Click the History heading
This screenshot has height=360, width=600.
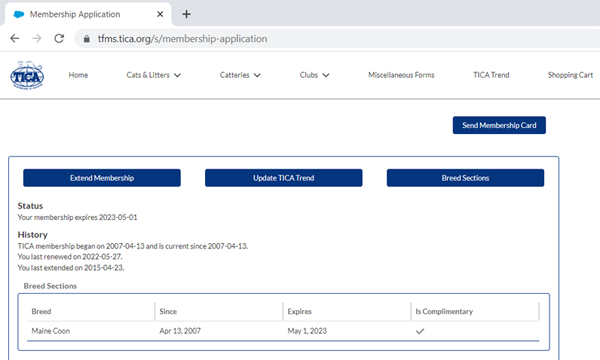(33, 235)
